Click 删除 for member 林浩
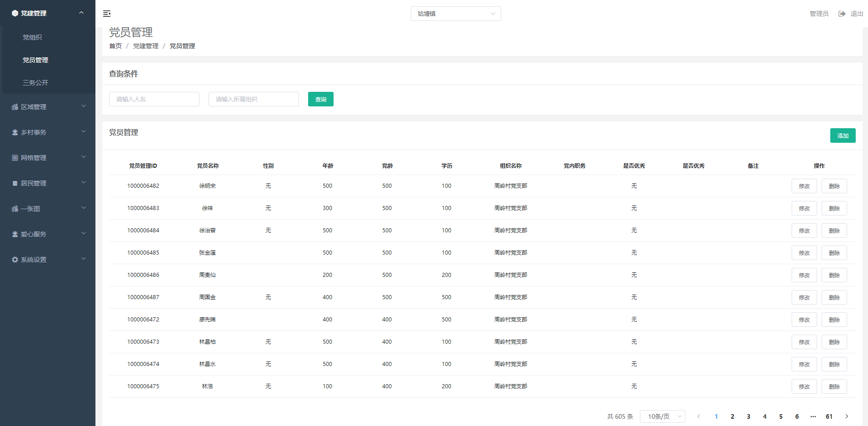The width and height of the screenshot is (868, 426). pos(834,386)
